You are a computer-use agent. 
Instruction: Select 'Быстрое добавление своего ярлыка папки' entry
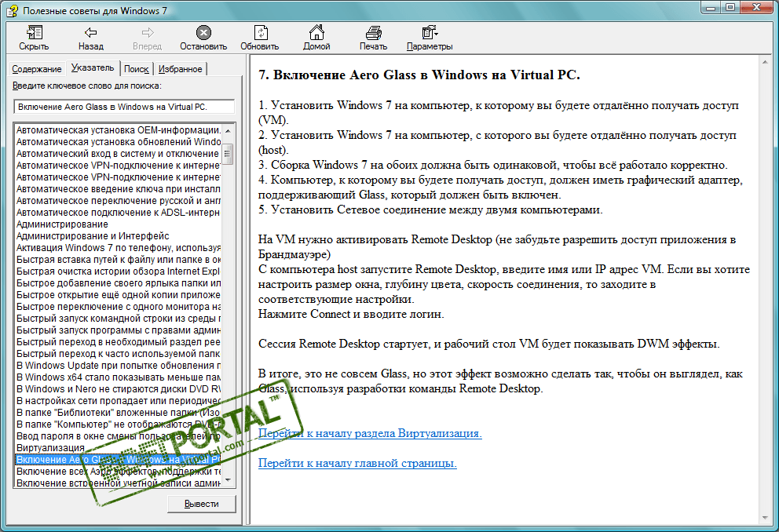tap(119, 283)
